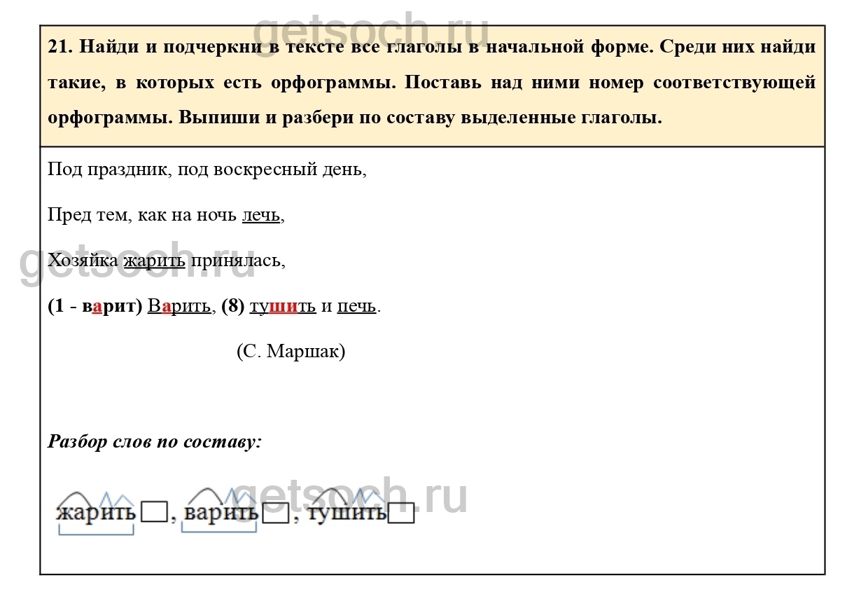Select the author credit "(С. Маршак)"
The image size is (868, 615).
pos(290,351)
